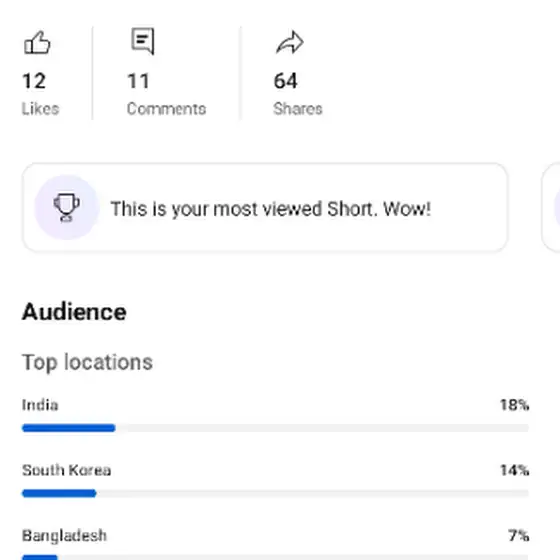
Task: Open the Shares label
Action: point(298,109)
